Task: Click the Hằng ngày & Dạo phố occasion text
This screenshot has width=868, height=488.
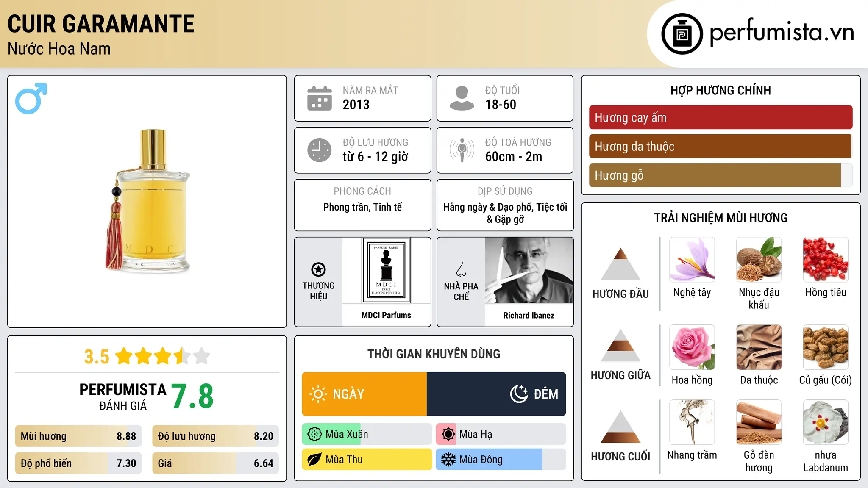Action: 505,213
